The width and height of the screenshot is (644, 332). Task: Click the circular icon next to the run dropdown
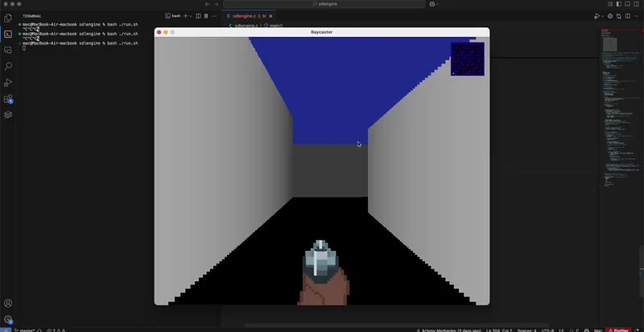pyautogui.click(x=610, y=16)
